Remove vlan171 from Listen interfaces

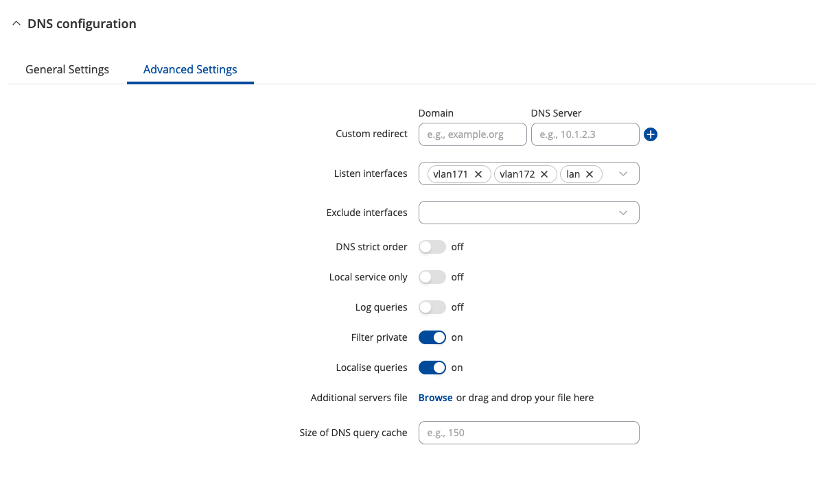pyautogui.click(x=478, y=174)
